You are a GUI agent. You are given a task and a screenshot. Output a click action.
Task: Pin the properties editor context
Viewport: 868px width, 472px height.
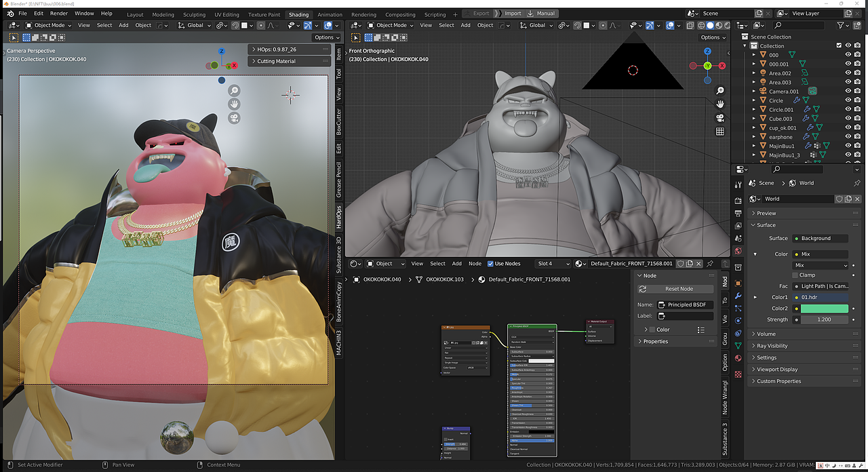[856, 183]
